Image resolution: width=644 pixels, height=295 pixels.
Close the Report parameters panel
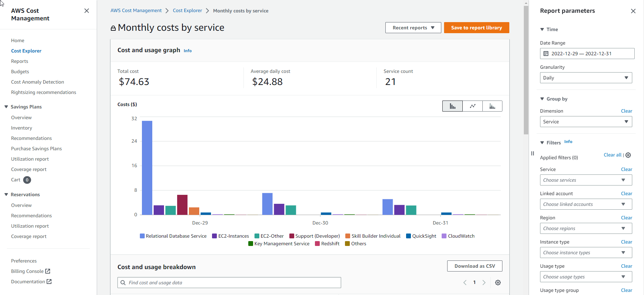point(633,11)
